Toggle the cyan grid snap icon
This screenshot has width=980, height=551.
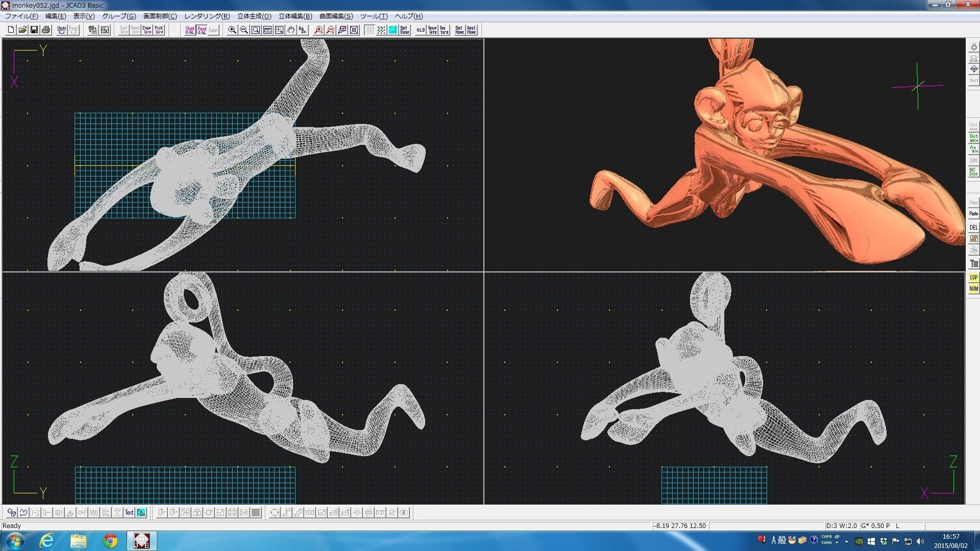[393, 30]
